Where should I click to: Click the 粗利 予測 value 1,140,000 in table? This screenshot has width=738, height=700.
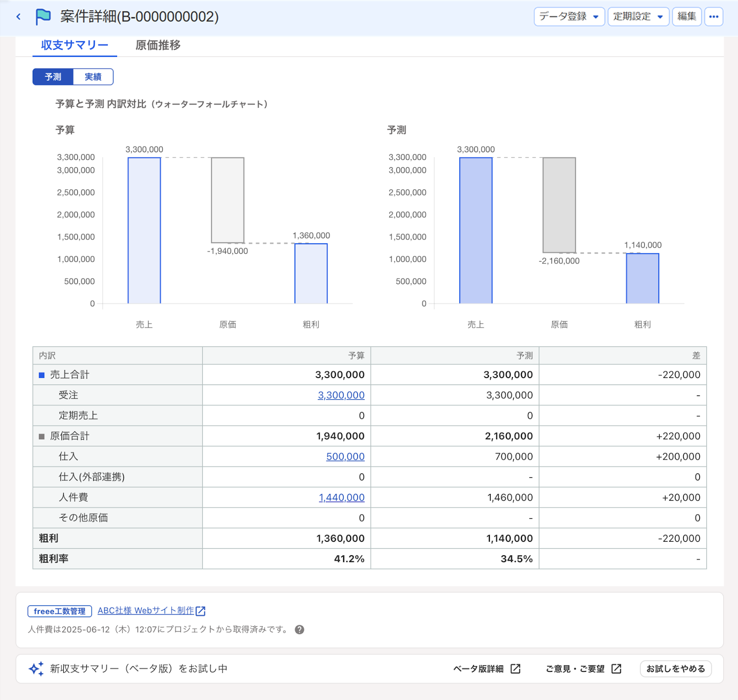tap(509, 538)
